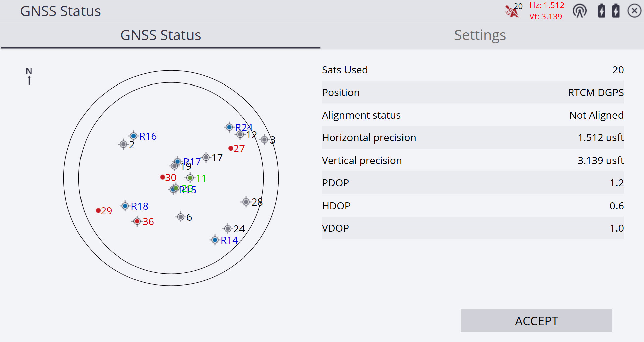Select the Position RTCM DGPS row
Viewport: 644px width, 342px height.
click(473, 92)
